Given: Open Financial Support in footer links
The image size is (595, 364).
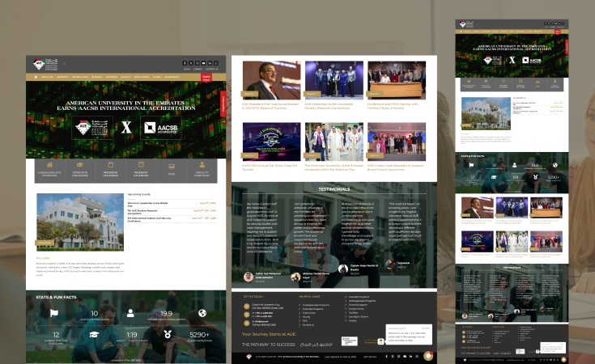Looking at the screenshot, I should click(358, 305).
